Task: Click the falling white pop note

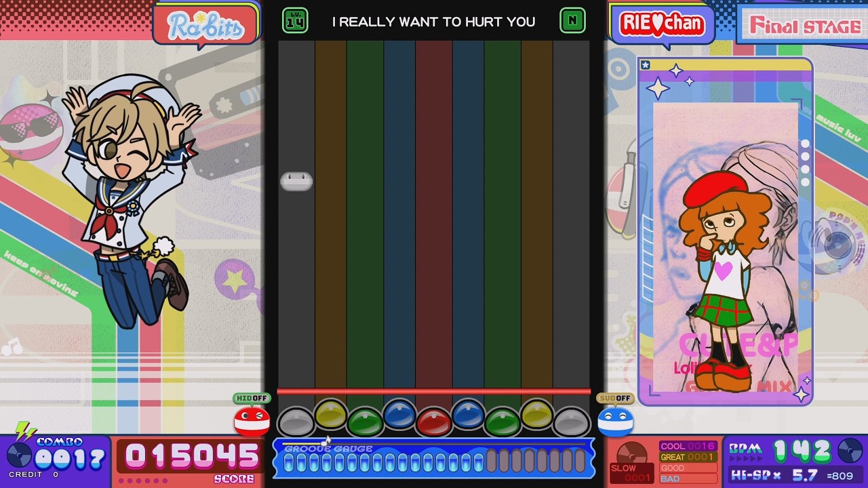Action: (x=296, y=181)
